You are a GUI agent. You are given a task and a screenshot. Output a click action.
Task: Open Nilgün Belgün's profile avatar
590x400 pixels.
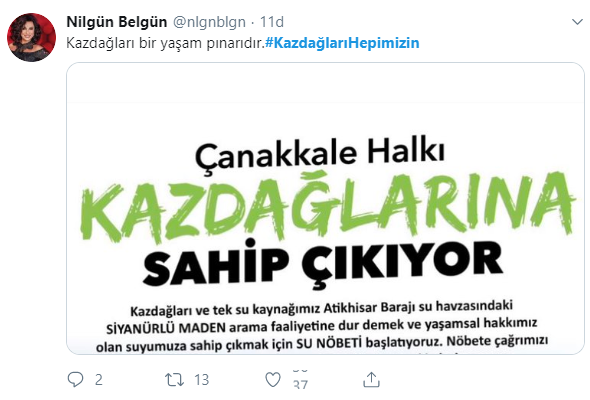coord(32,37)
